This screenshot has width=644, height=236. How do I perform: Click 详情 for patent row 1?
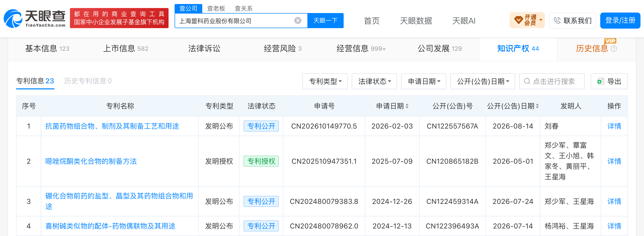click(614, 126)
